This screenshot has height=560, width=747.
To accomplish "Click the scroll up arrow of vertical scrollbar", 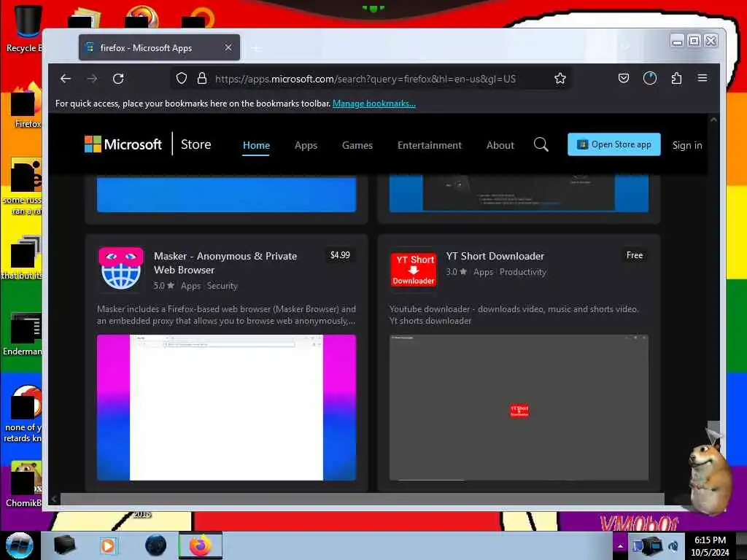I will (x=713, y=120).
